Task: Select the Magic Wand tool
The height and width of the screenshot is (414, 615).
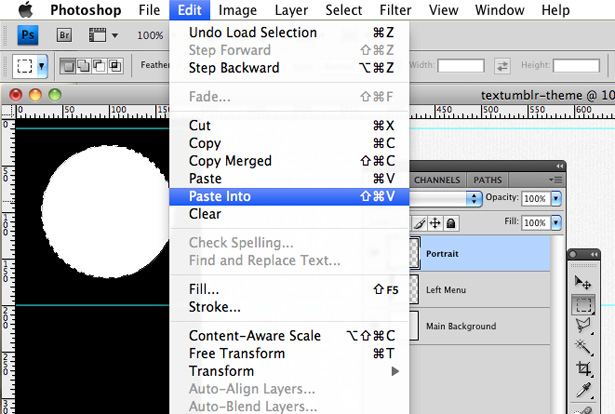Action: click(x=583, y=347)
